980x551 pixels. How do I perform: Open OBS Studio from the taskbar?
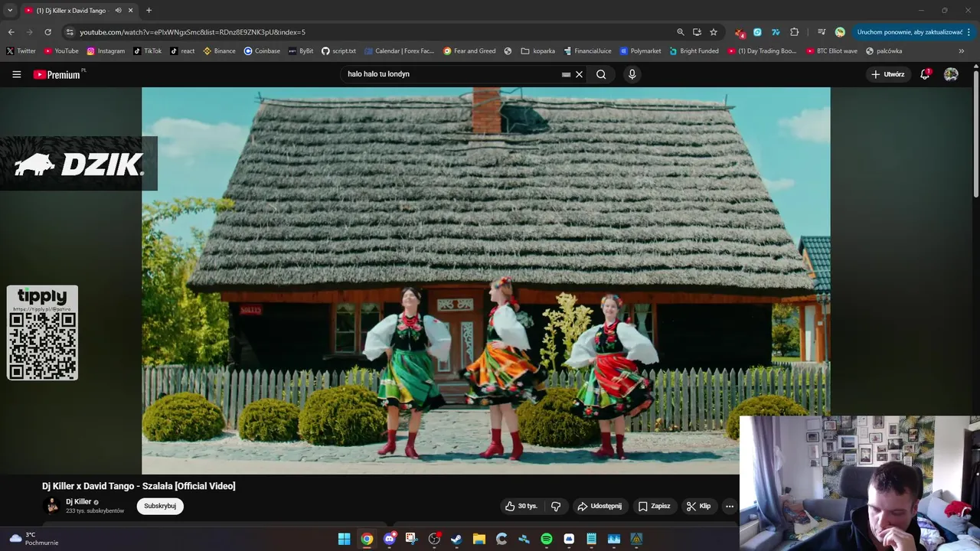tap(434, 539)
